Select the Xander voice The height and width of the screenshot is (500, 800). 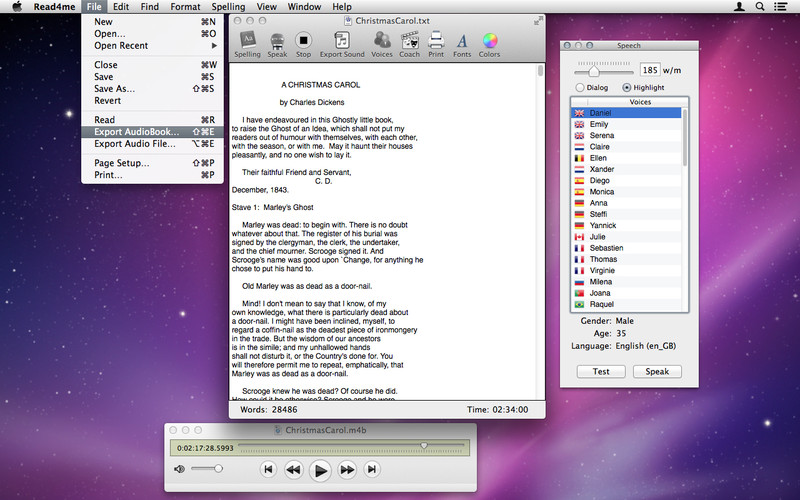(x=626, y=169)
